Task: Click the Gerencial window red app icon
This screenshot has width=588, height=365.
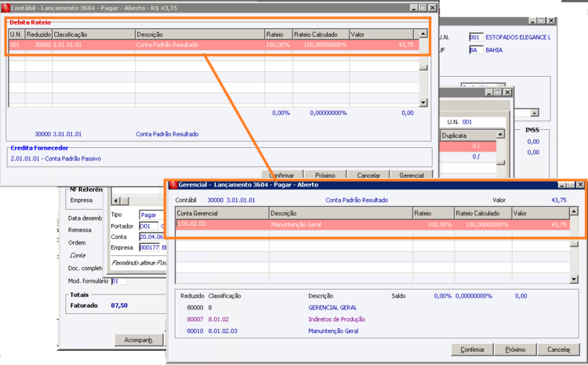Action: coord(173,185)
